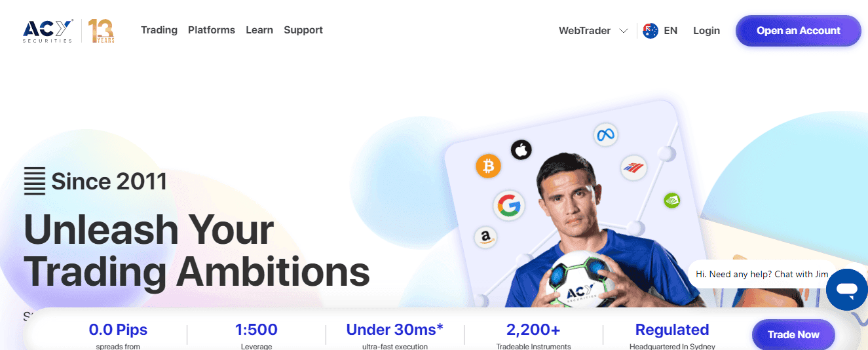Open the Support menu
The height and width of the screenshot is (350, 868).
click(x=303, y=30)
